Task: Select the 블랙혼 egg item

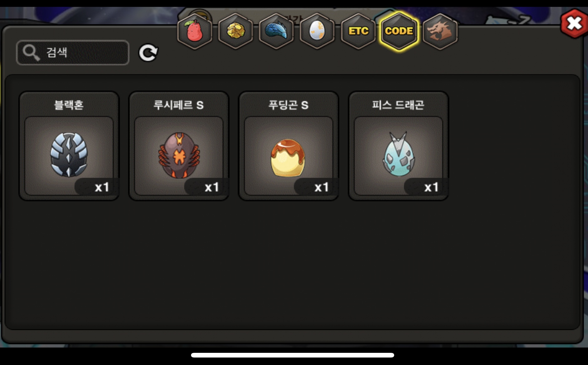Action: point(69,146)
